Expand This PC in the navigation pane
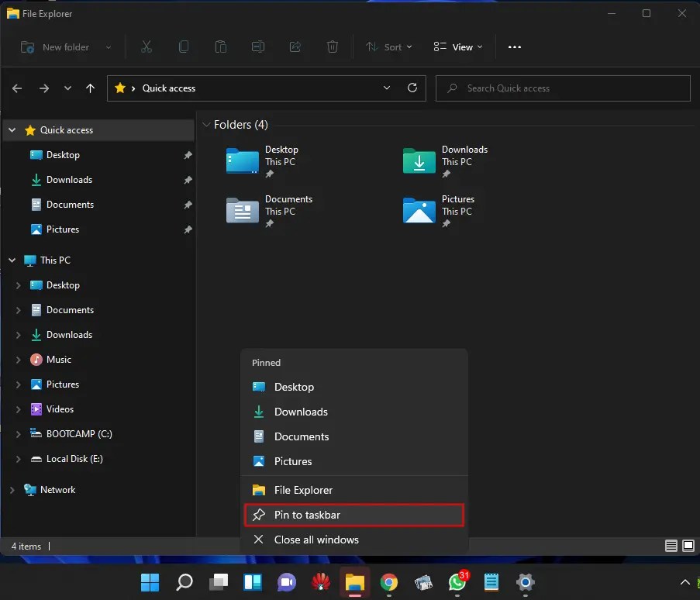The height and width of the screenshot is (600, 700). pos(11,260)
